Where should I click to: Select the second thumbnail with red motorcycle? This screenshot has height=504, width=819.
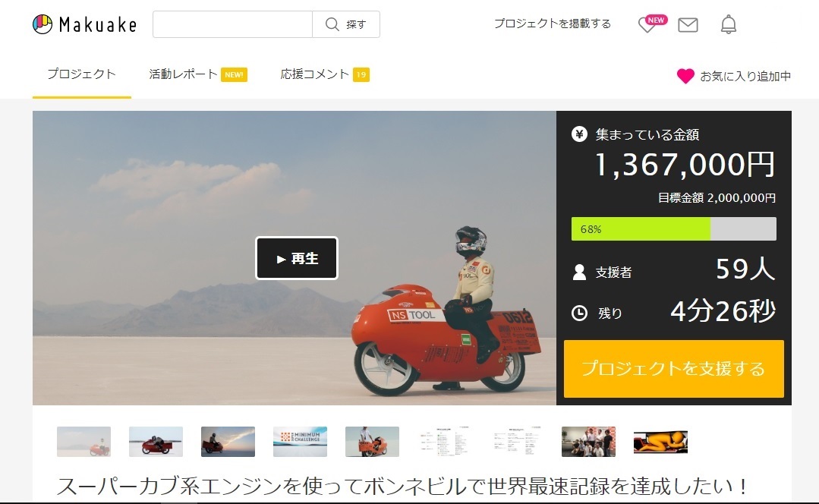[156, 441]
